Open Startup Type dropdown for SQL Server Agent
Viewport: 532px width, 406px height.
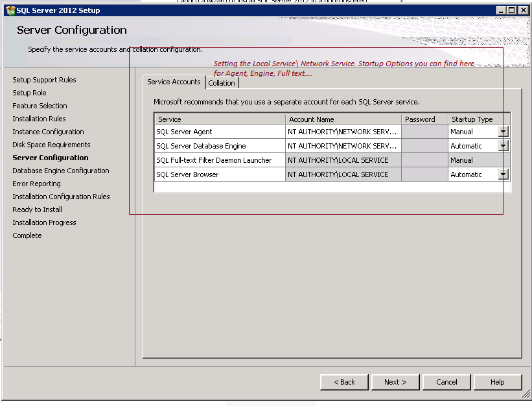pos(503,132)
